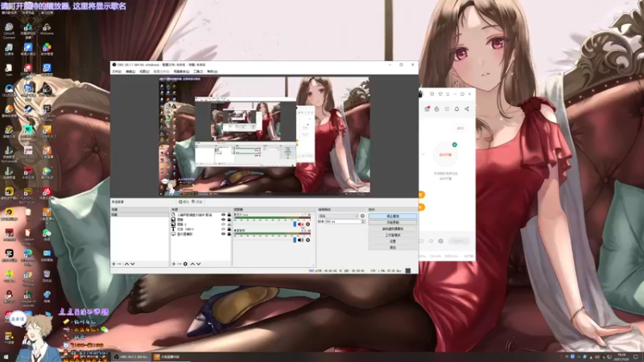644x362 pixels.
Task: Click the 滤镜 filters button above Sources
Action: (x=197, y=202)
